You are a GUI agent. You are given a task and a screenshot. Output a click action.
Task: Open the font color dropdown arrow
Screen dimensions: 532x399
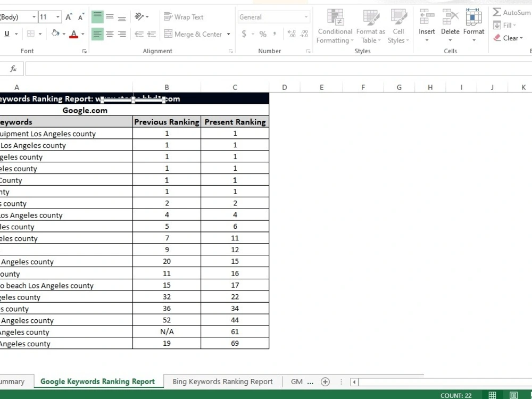pyautogui.click(x=83, y=34)
